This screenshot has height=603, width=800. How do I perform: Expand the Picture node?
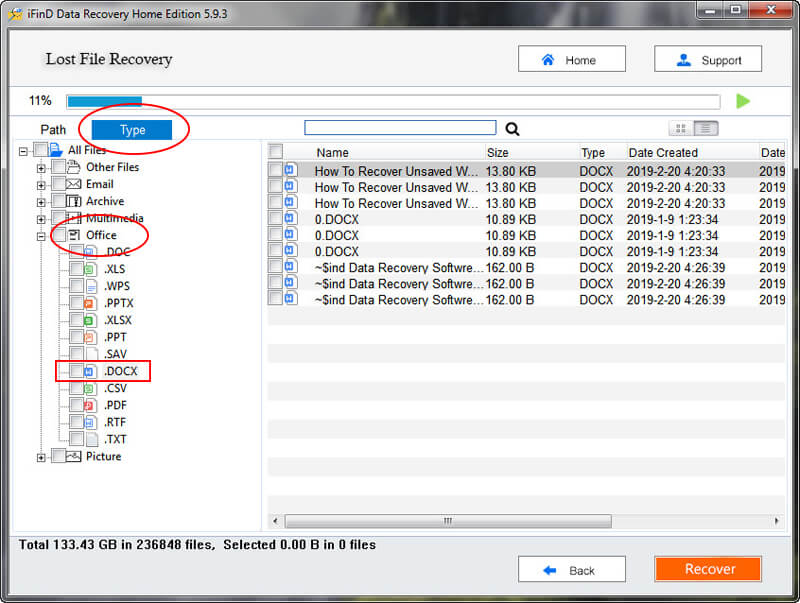pyautogui.click(x=41, y=458)
